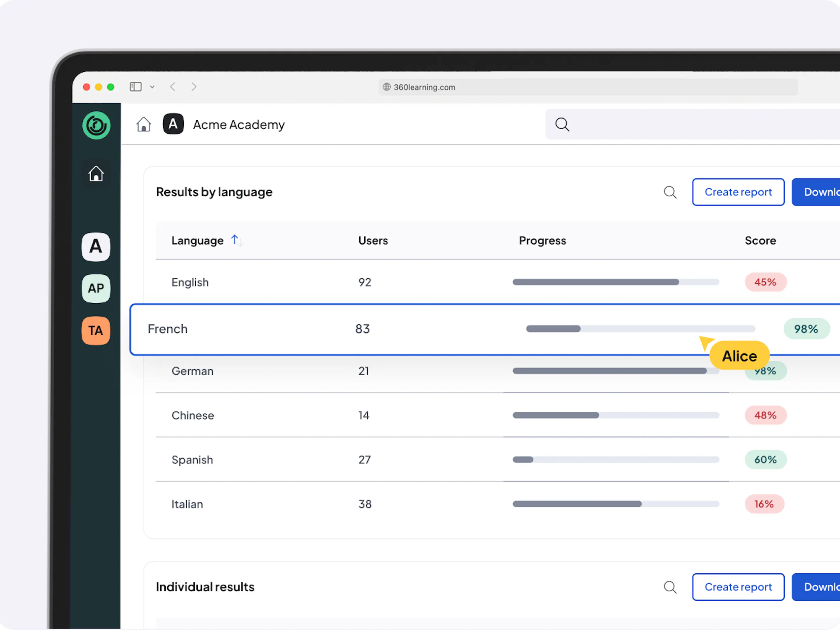Go back with the browser back arrow
Screen dimensions: 840x630
(173, 87)
